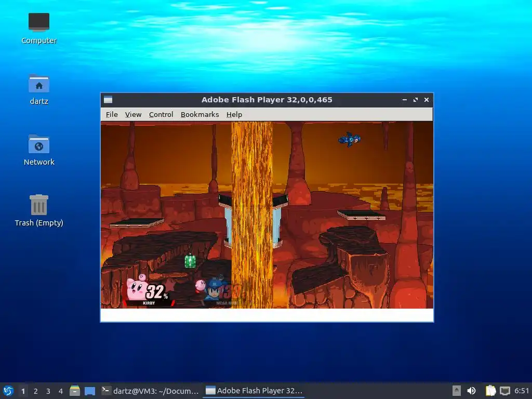Viewport: 532px width, 399px height.
Task: Open the Control menu in Flash Player
Action: pos(161,115)
